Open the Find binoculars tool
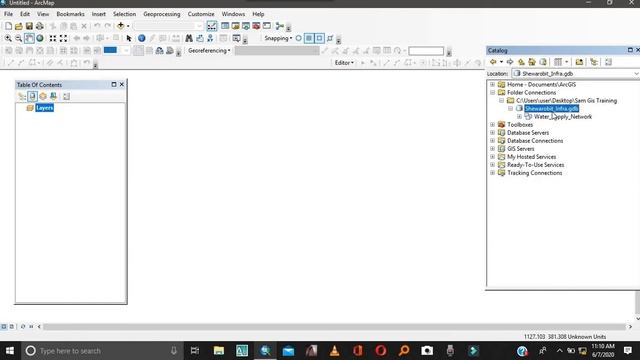The height and width of the screenshot is (360, 640). click(189, 38)
